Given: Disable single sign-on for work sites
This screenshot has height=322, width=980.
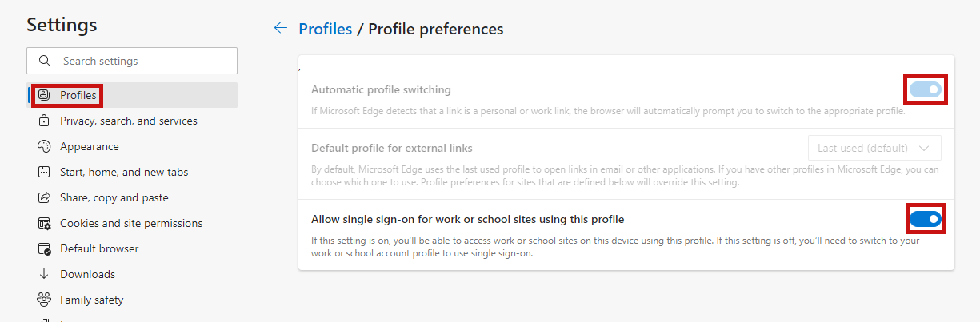Looking at the screenshot, I should [926, 219].
